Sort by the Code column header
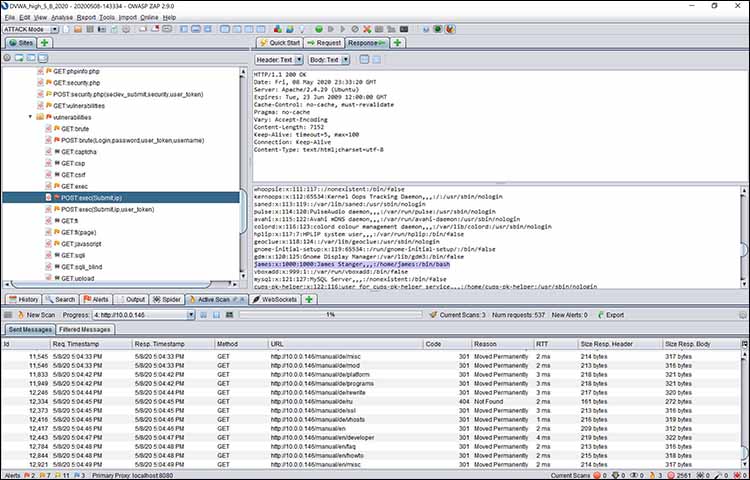 tap(447, 344)
